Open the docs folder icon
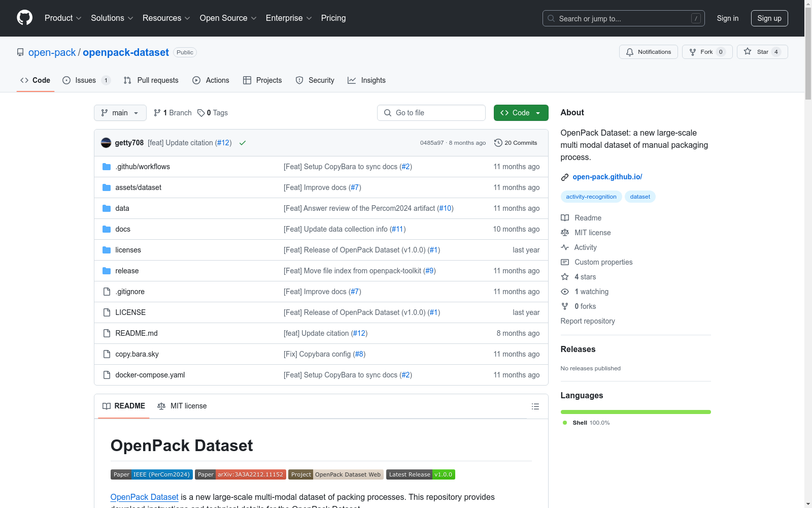The height and width of the screenshot is (508, 812). coord(107,229)
